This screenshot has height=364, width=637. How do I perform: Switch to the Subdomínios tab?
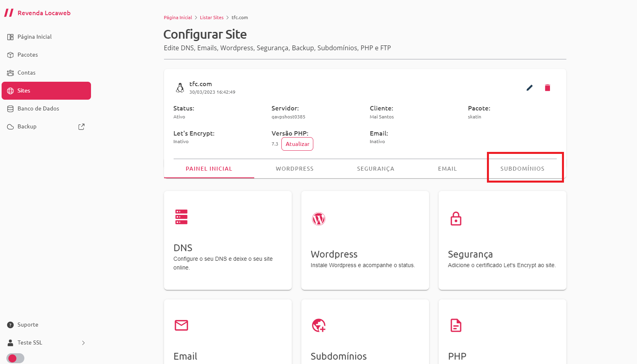point(522,169)
